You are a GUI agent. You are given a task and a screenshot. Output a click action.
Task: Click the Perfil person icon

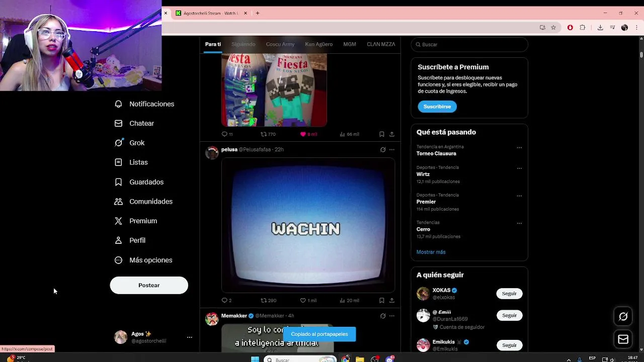[118, 240]
